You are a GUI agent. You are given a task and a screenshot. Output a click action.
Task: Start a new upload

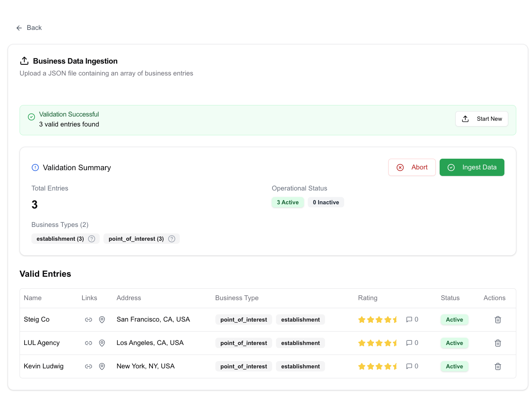click(481, 119)
